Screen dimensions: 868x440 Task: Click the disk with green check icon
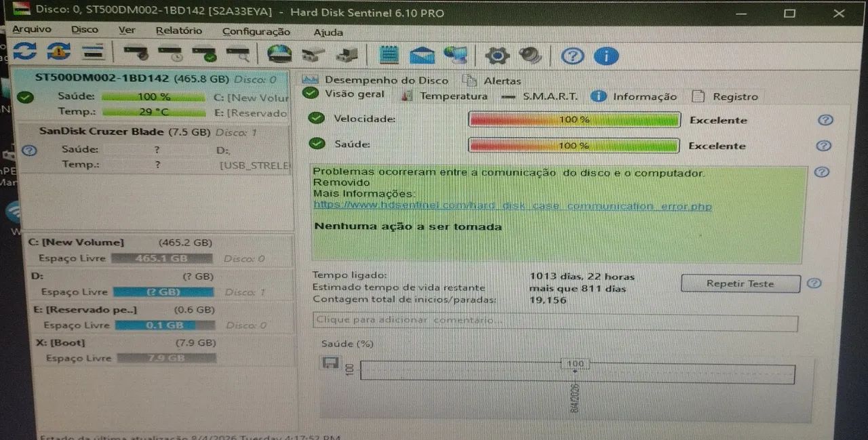pos(204,53)
